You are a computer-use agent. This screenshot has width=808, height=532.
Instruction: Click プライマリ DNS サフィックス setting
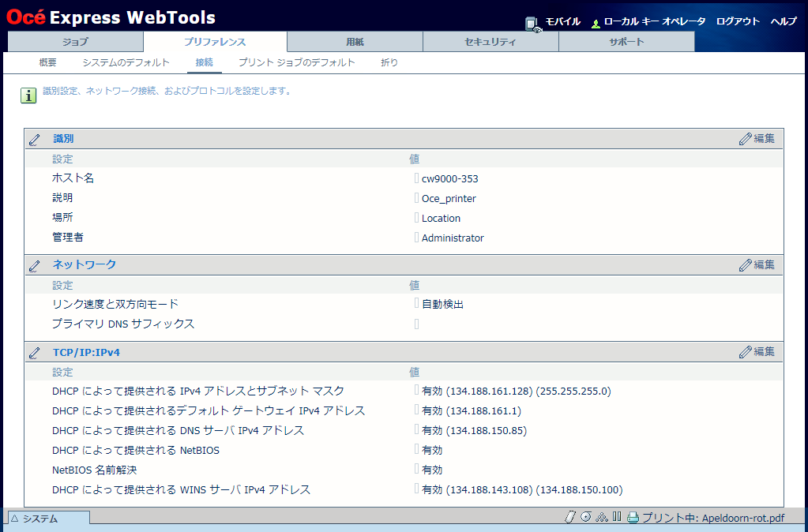coord(123,324)
